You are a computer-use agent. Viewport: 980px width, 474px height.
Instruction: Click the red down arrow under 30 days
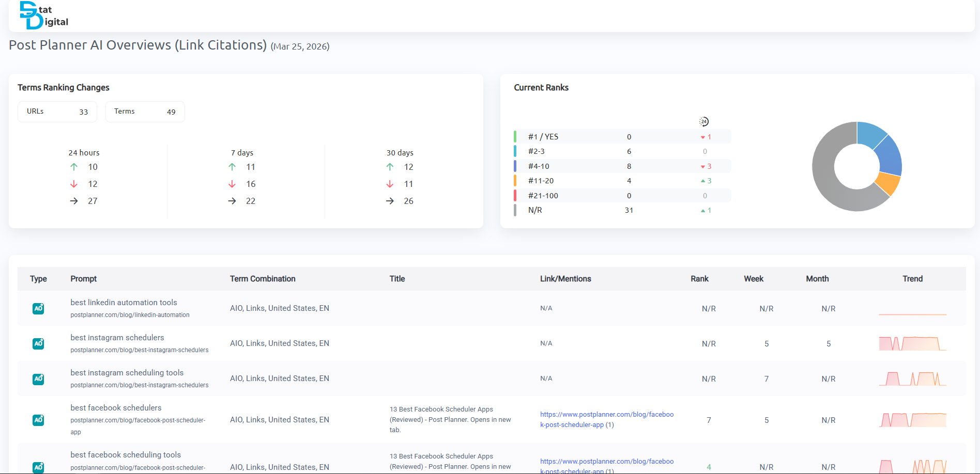tap(390, 184)
